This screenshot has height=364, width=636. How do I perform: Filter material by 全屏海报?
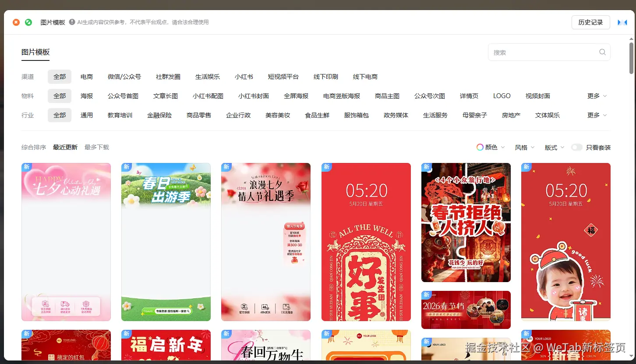pos(296,96)
